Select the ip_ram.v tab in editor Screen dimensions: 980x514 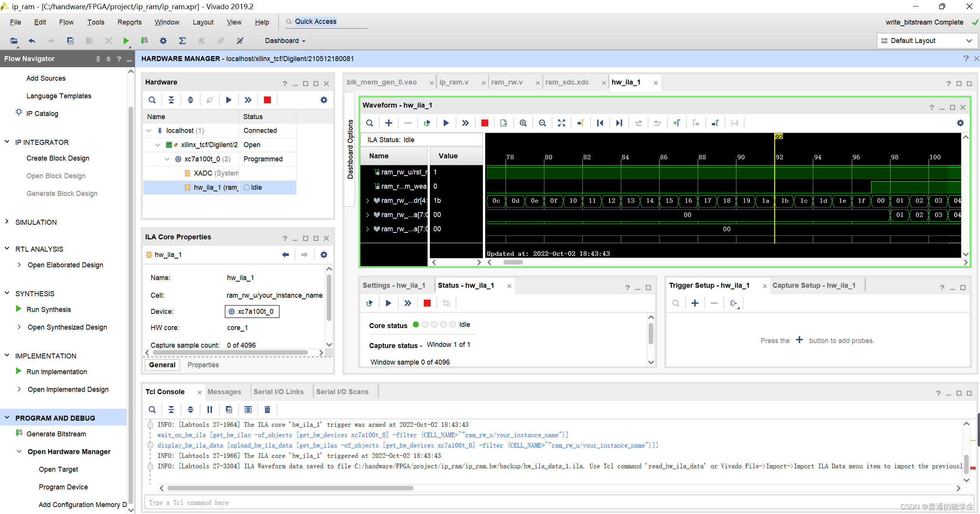(454, 82)
